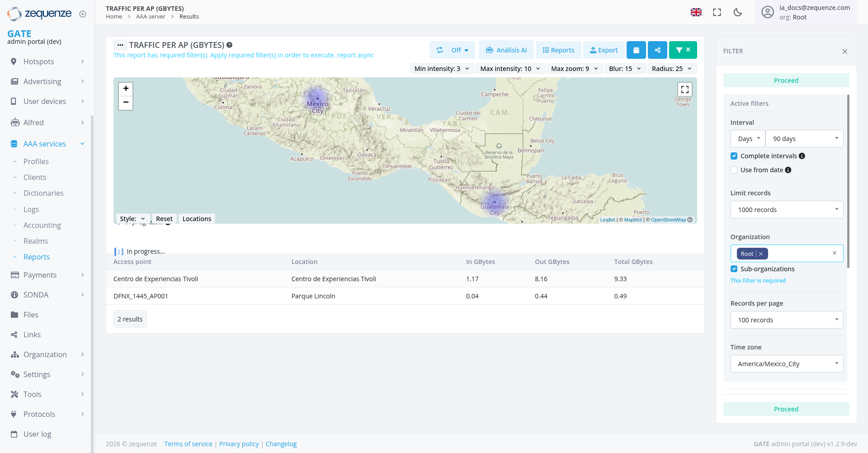Open the Limit records dropdown
This screenshot has height=453, width=868.
[787, 210]
